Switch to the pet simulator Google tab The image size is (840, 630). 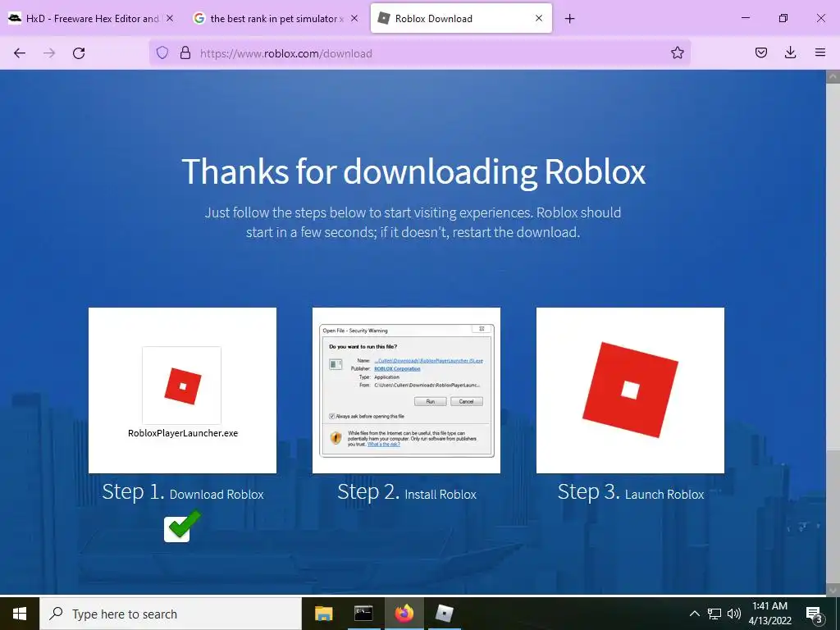(276, 18)
